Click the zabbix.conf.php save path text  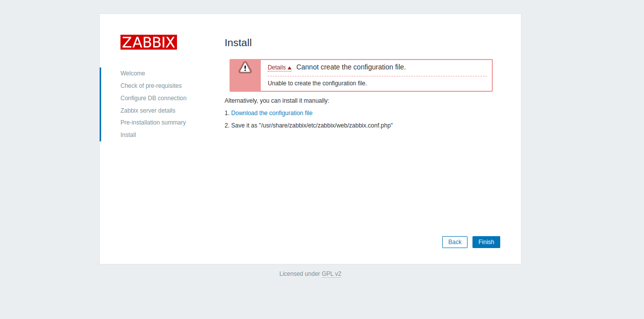tap(325, 126)
